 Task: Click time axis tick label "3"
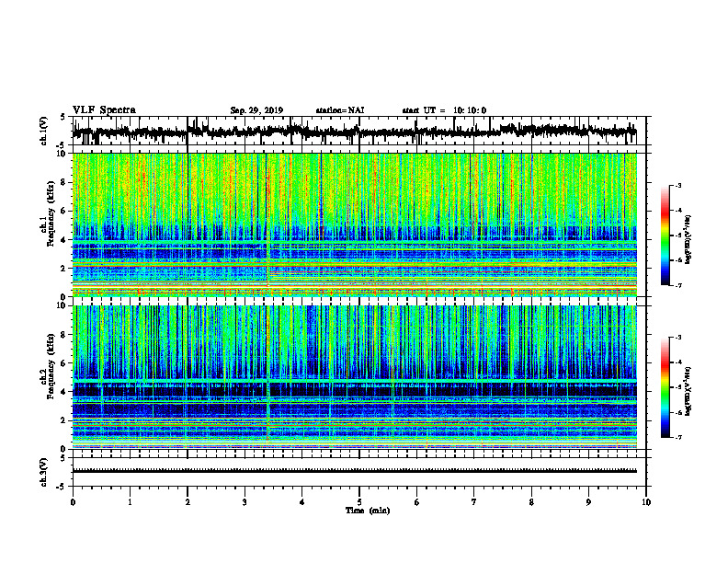245,502
